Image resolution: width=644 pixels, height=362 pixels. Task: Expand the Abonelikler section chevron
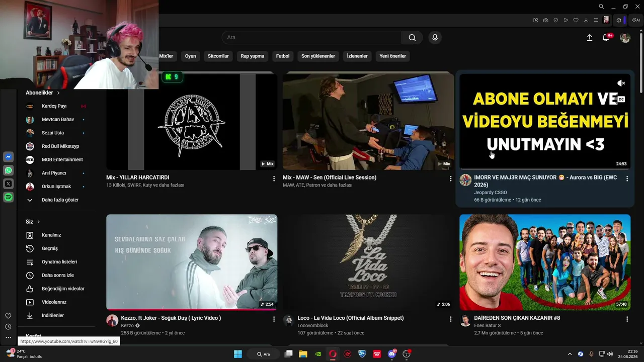point(58,93)
